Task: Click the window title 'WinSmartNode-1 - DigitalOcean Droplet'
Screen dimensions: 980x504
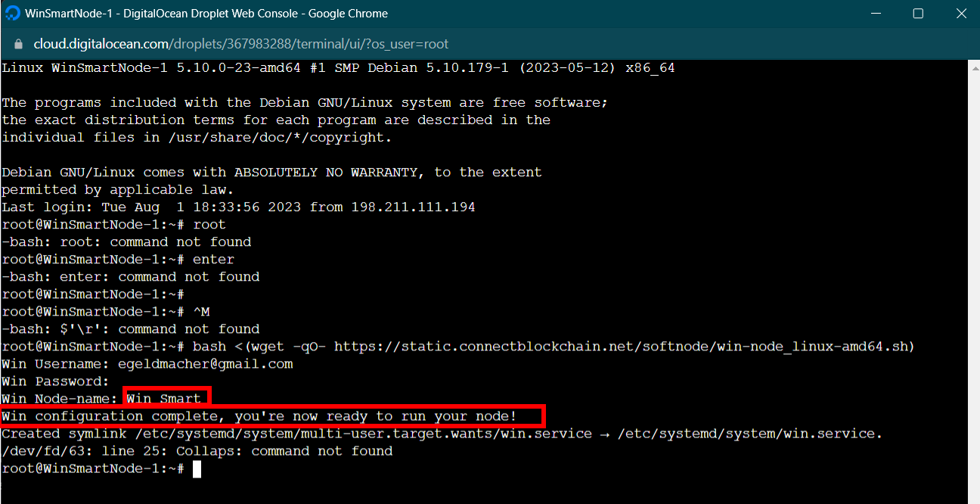Action: 206,14
